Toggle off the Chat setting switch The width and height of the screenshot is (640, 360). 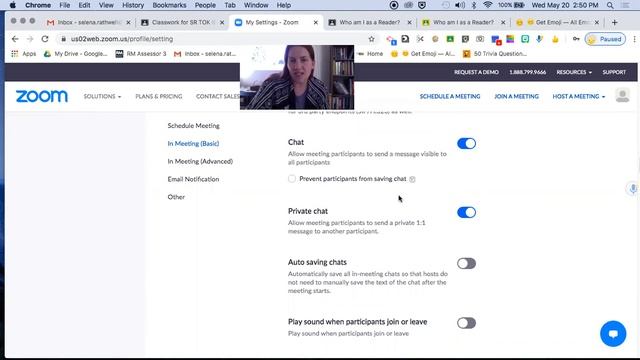466,144
